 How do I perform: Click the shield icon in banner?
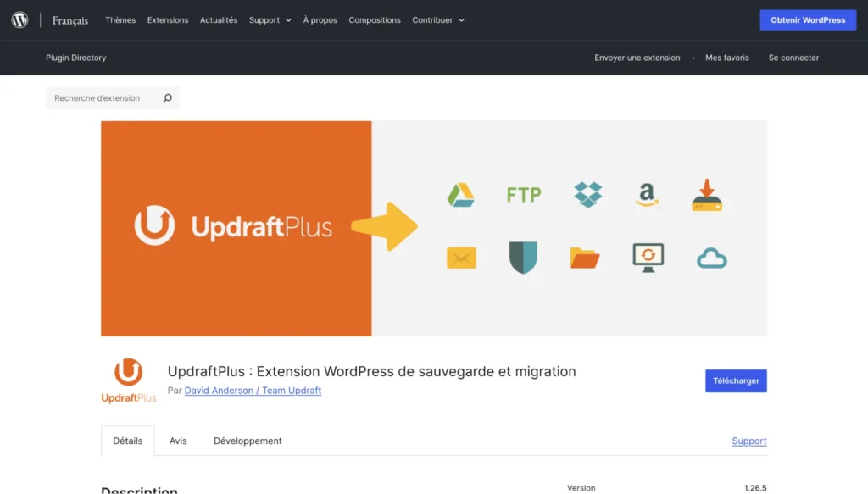click(523, 258)
